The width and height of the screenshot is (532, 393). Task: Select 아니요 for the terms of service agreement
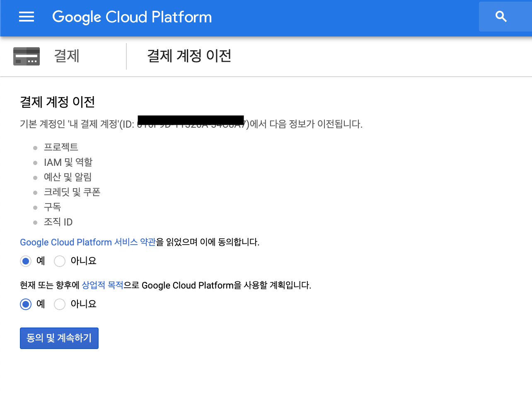60,261
